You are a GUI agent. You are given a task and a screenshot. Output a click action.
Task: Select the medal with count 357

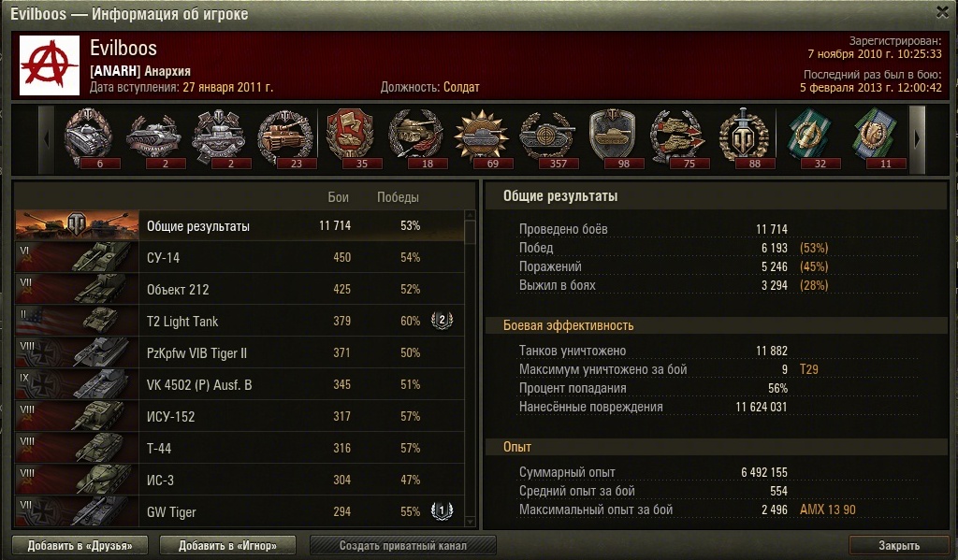[547, 138]
